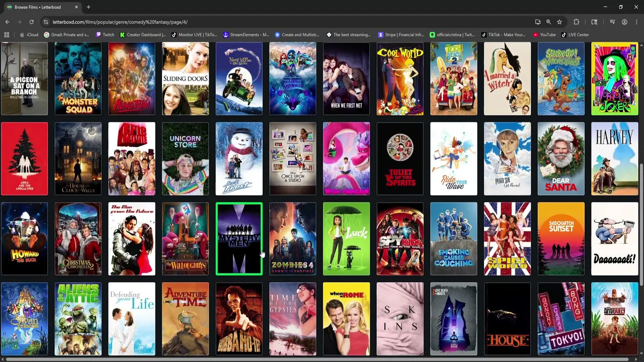Open the YouTube bookmark

coord(544,35)
